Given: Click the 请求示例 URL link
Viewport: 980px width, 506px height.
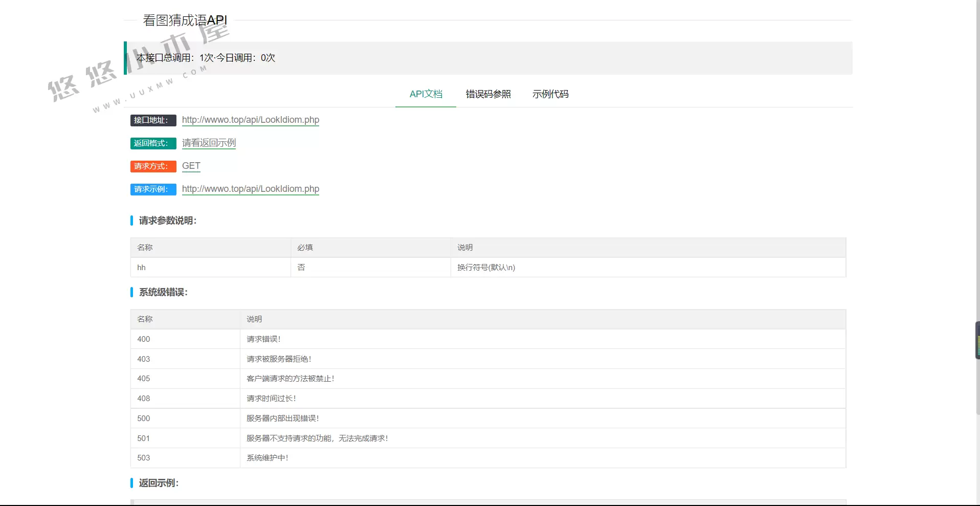Looking at the screenshot, I should click(x=251, y=189).
